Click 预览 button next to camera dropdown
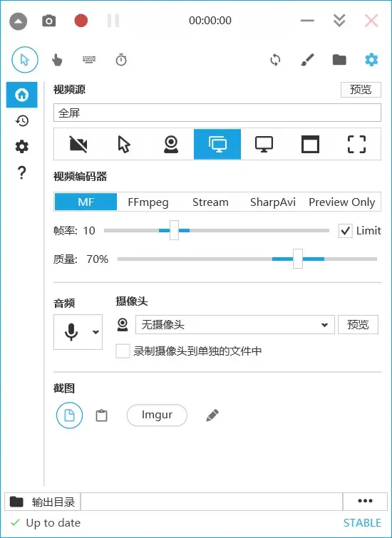 (358, 325)
